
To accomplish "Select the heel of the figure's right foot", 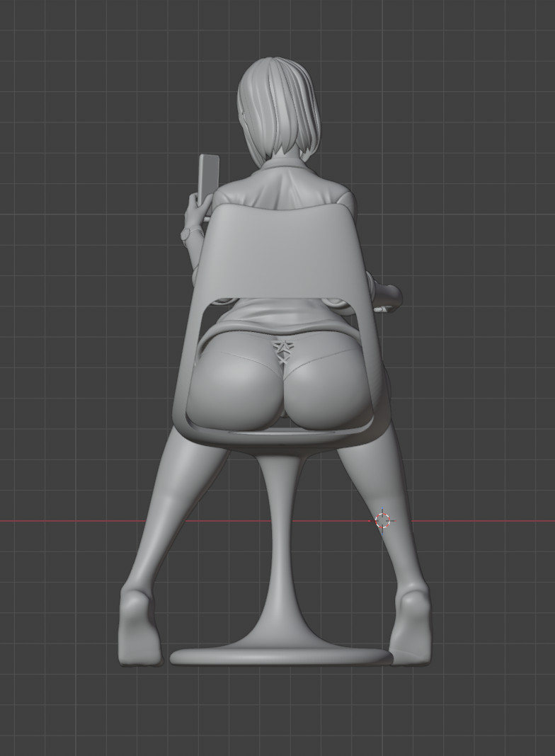I will [x=412, y=609].
